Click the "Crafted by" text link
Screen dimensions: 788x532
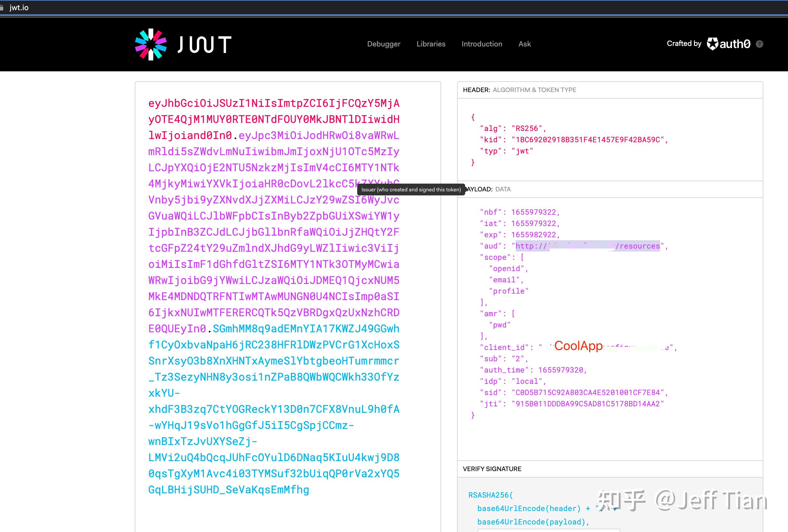(x=684, y=43)
